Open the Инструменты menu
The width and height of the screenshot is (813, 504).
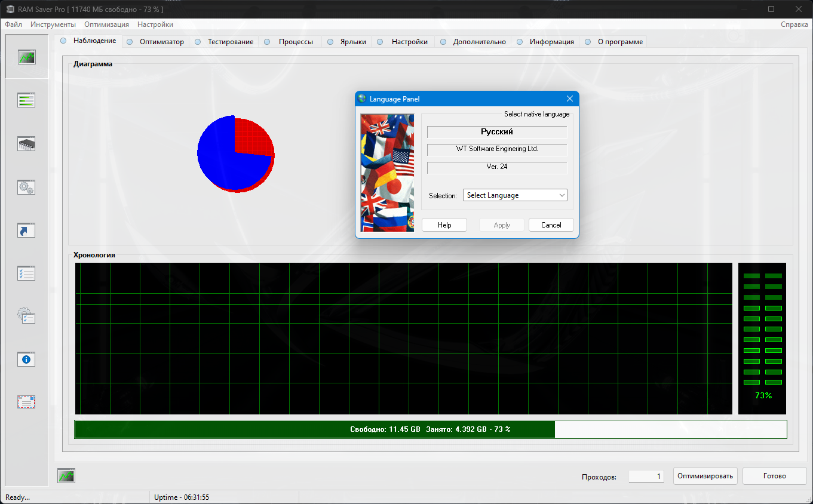(53, 24)
